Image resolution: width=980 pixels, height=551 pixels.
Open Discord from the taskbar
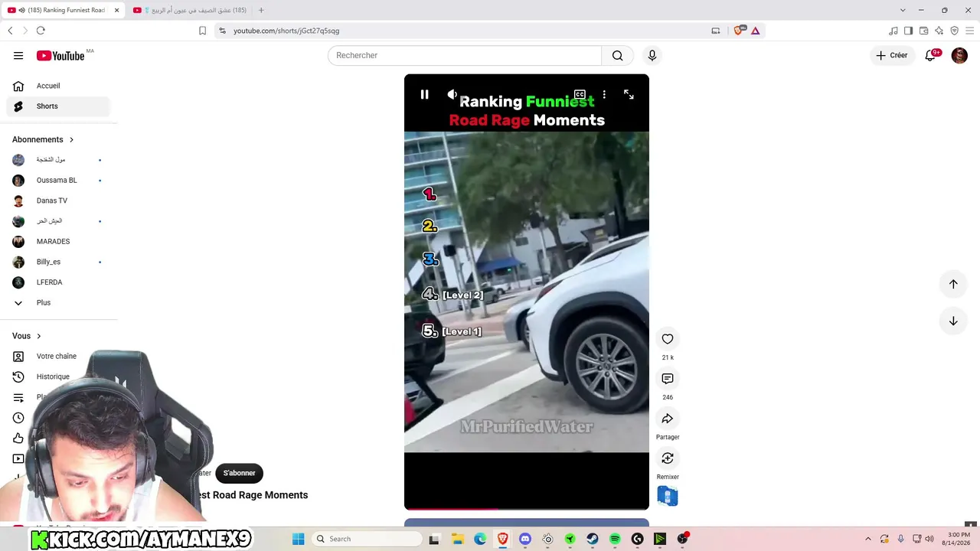[525, 539]
